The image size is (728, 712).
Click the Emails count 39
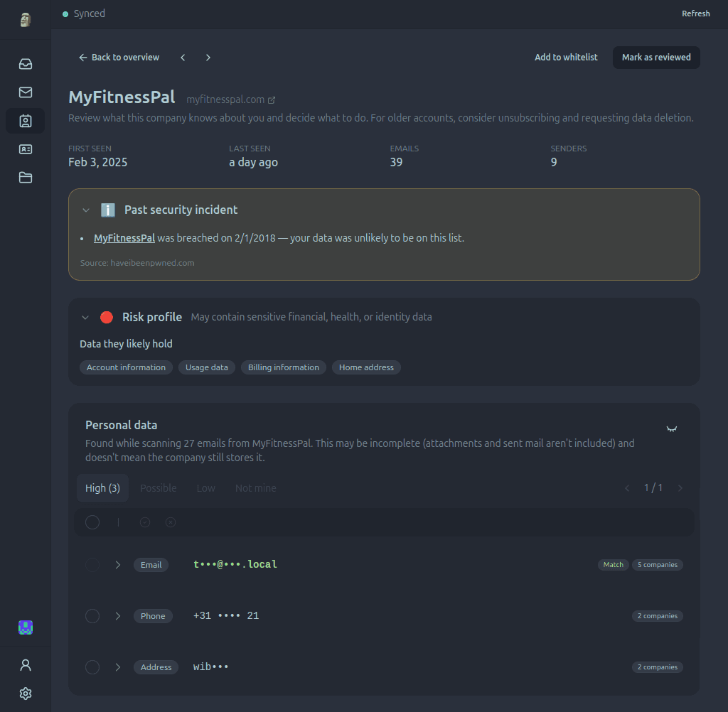click(396, 163)
